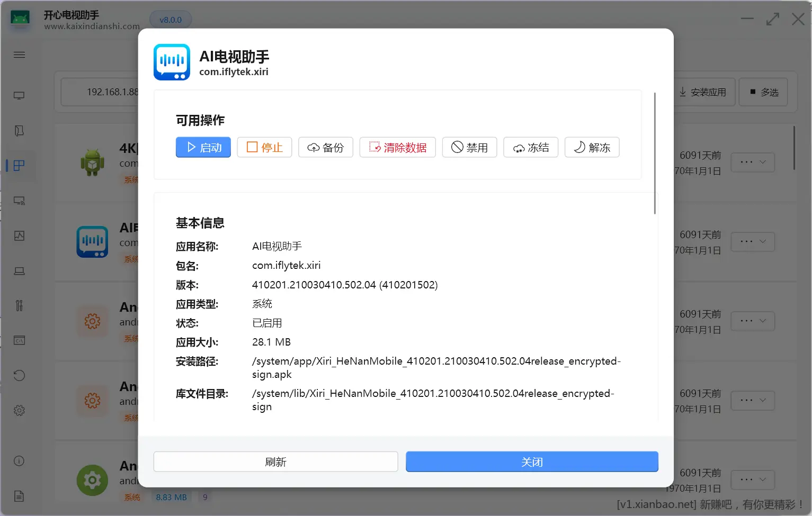812x516 pixels.
Task: Select the app management sidebar icon
Action: pyautogui.click(x=19, y=165)
